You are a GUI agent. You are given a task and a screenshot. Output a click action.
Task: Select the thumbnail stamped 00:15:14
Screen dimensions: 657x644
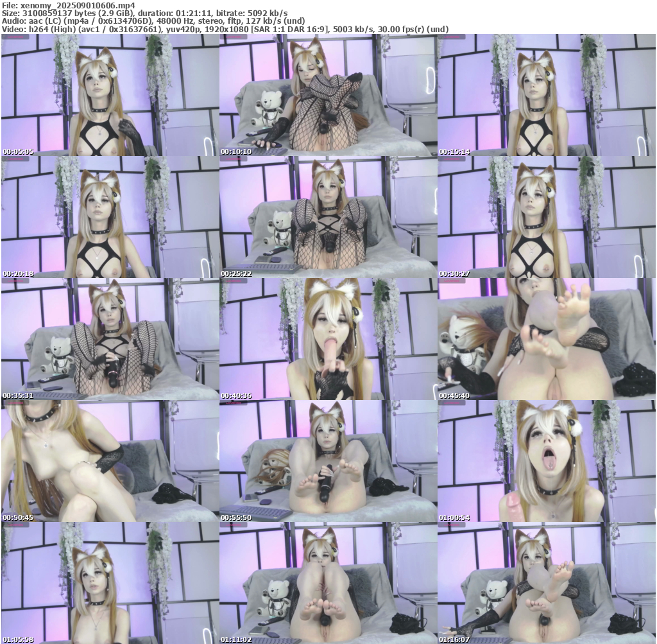coord(547,95)
